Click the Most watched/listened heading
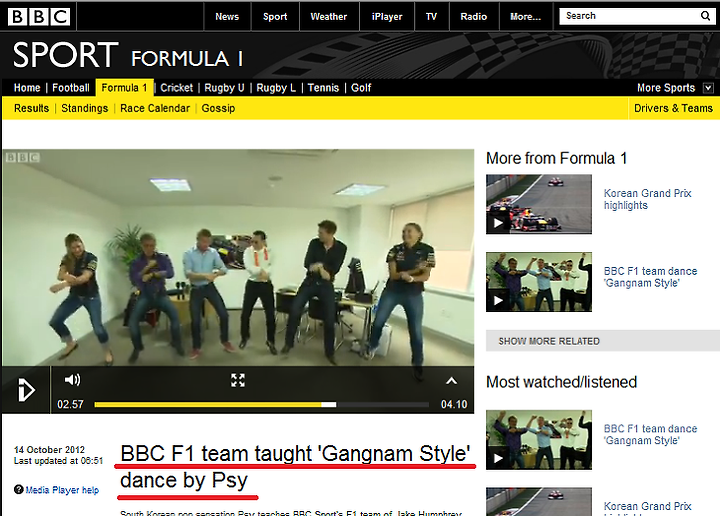 click(x=562, y=382)
